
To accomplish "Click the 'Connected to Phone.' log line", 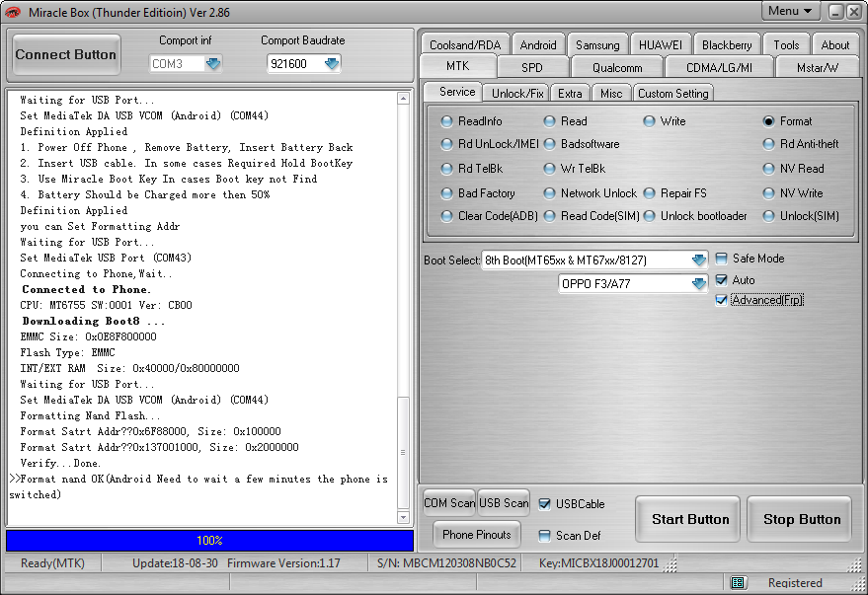I will pos(86,289).
